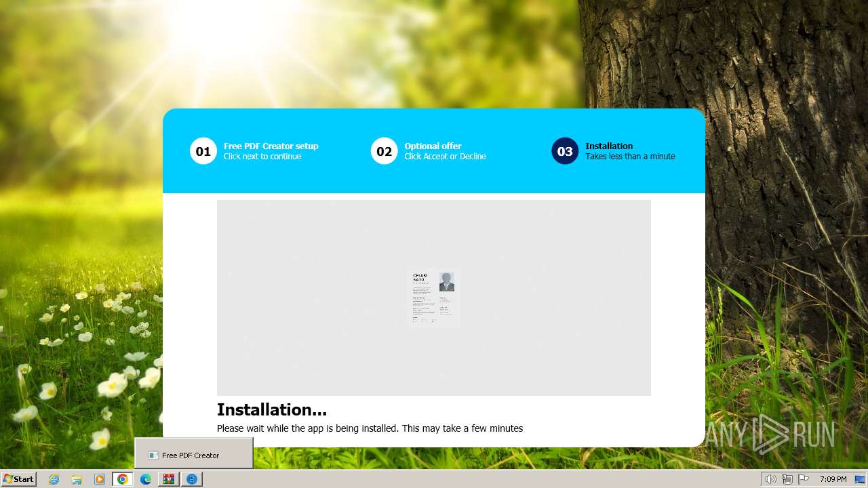
Task: Open the network status tray icon
Action: coord(787,479)
